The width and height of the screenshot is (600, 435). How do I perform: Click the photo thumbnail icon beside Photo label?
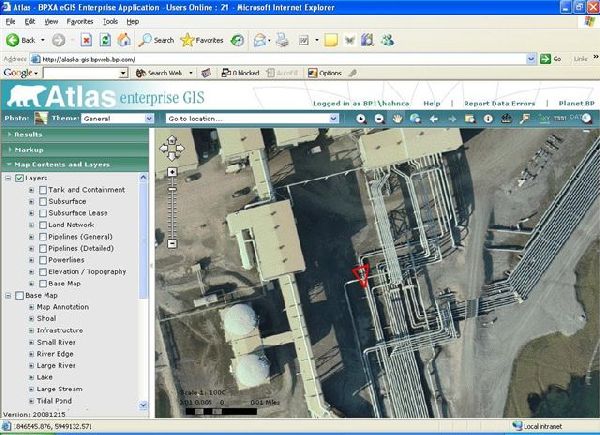[39, 117]
